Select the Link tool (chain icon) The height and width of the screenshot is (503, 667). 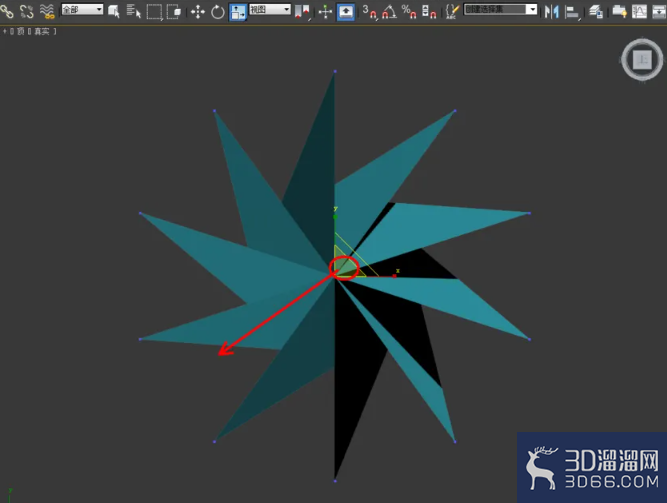click(x=7, y=11)
